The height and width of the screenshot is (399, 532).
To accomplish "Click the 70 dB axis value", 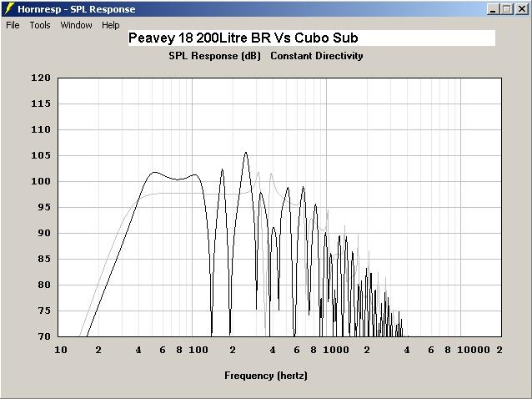I will (x=44, y=336).
